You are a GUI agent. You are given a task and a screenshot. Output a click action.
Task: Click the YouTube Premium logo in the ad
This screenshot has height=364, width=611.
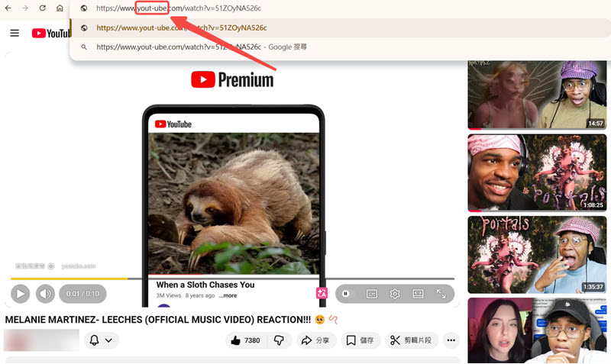click(x=232, y=80)
